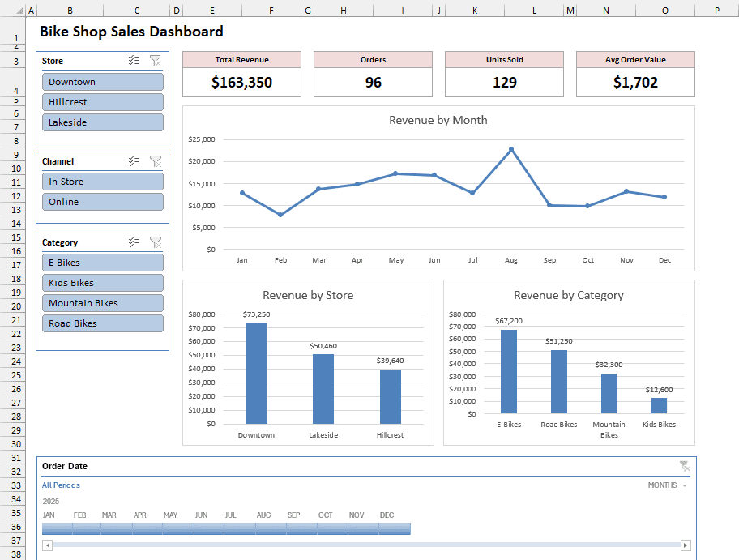Select column N header
The width and height of the screenshot is (739, 560).
(x=605, y=11)
